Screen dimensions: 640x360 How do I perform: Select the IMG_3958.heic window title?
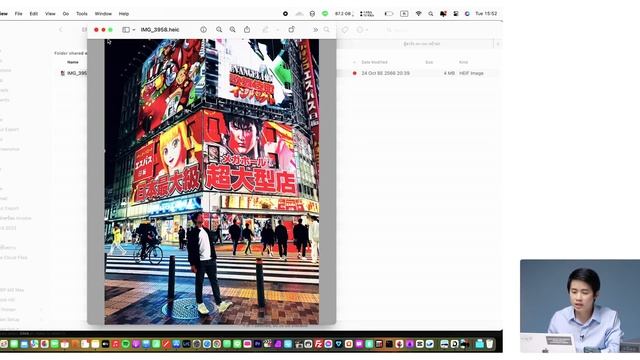pyautogui.click(x=160, y=30)
